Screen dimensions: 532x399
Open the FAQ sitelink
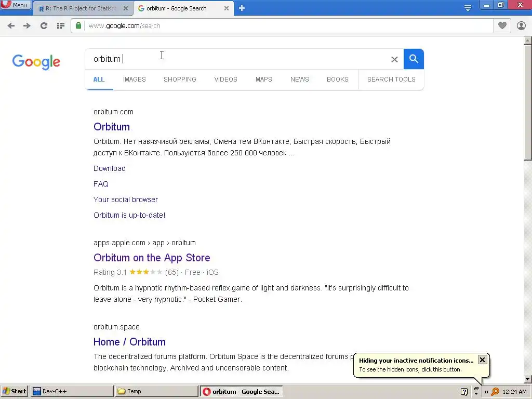[101, 184]
